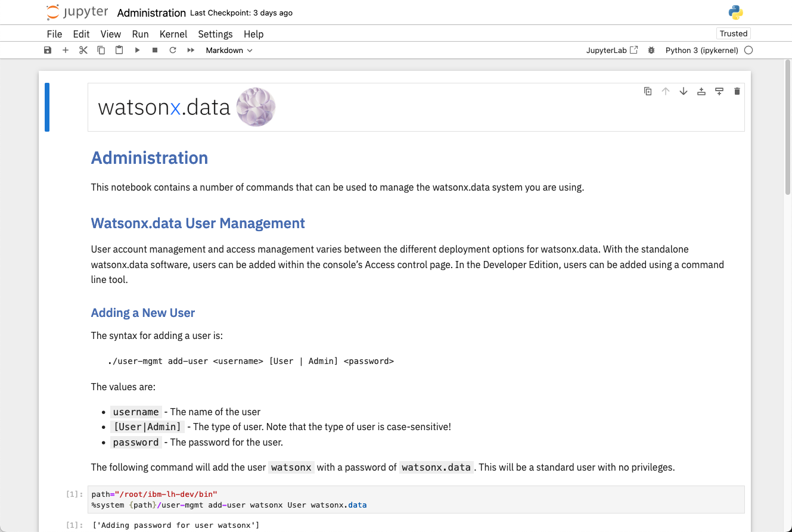Enable the debugger bug icon

(651, 50)
